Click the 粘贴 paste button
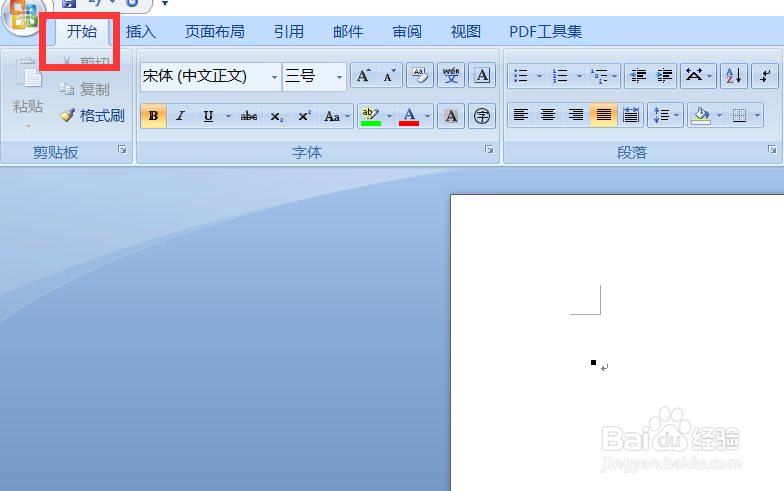Viewport: 784px width, 491px height. tap(28, 86)
